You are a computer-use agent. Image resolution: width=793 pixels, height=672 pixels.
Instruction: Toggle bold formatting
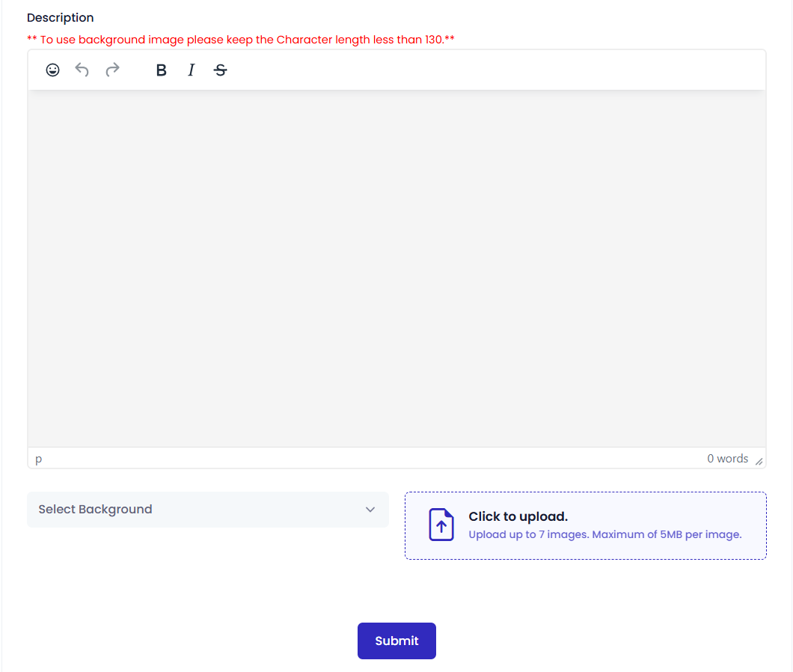point(161,70)
